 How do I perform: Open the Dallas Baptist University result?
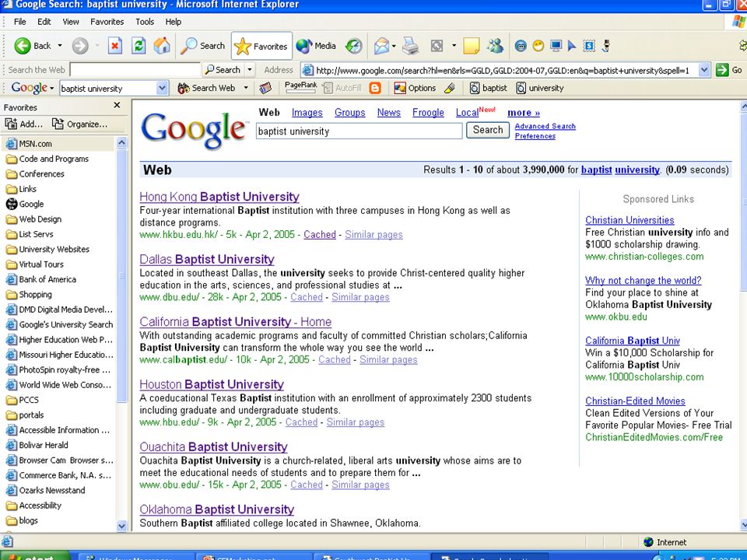coord(207,259)
